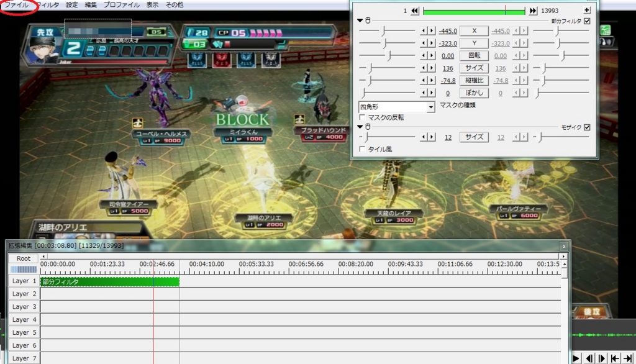Viewport: 636px width, 364px height.
Task: Click the green frame range bar in settings dialog
Action: tap(474, 11)
